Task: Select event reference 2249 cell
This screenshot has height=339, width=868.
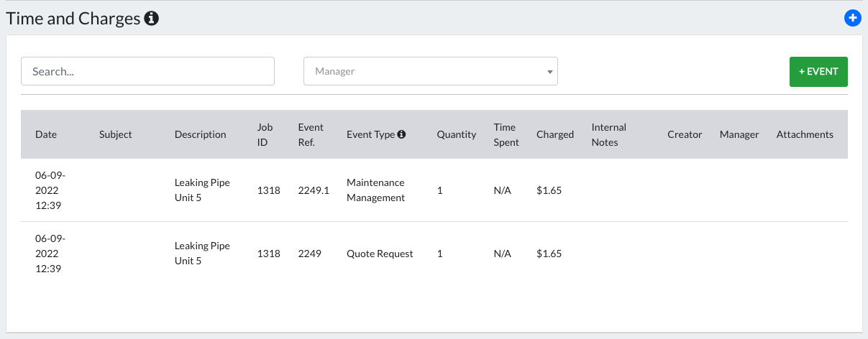Action: coord(309,254)
